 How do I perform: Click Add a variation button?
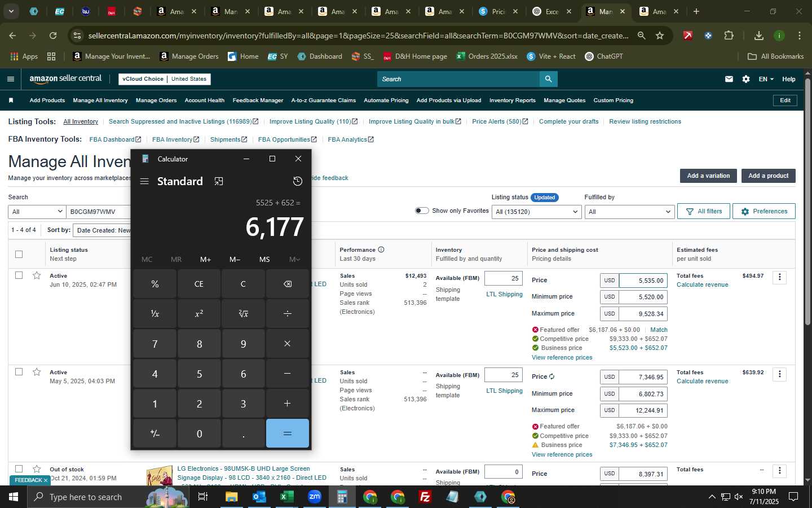[708, 176]
